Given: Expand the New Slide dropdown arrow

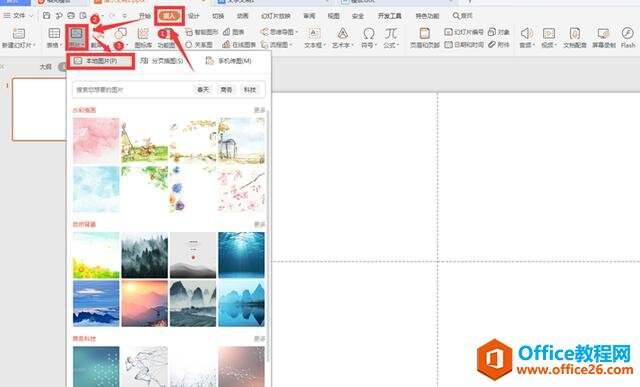Looking at the screenshot, I should click(33, 45).
